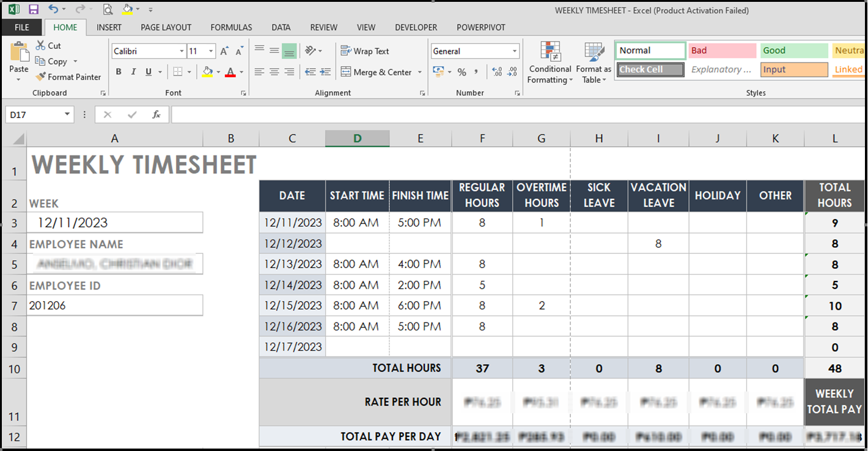Toggle underline formatting
The height and width of the screenshot is (451, 868).
click(149, 72)
